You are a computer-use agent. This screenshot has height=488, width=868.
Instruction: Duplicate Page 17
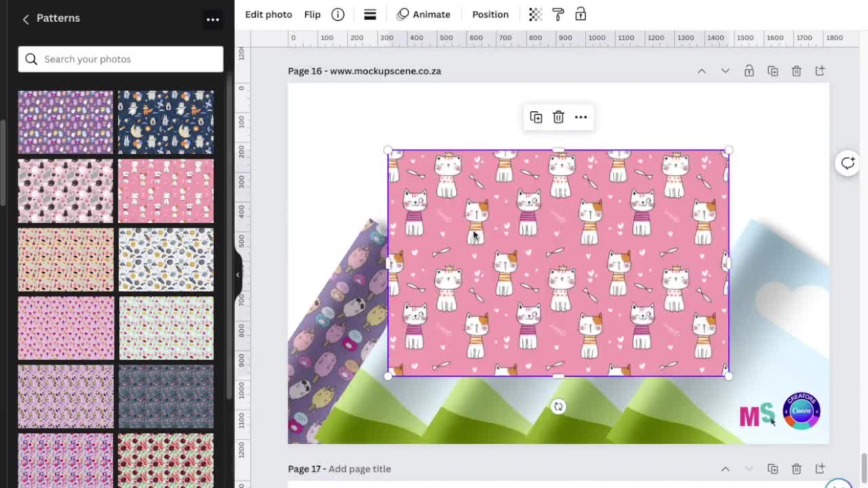(x=773, y=469)
